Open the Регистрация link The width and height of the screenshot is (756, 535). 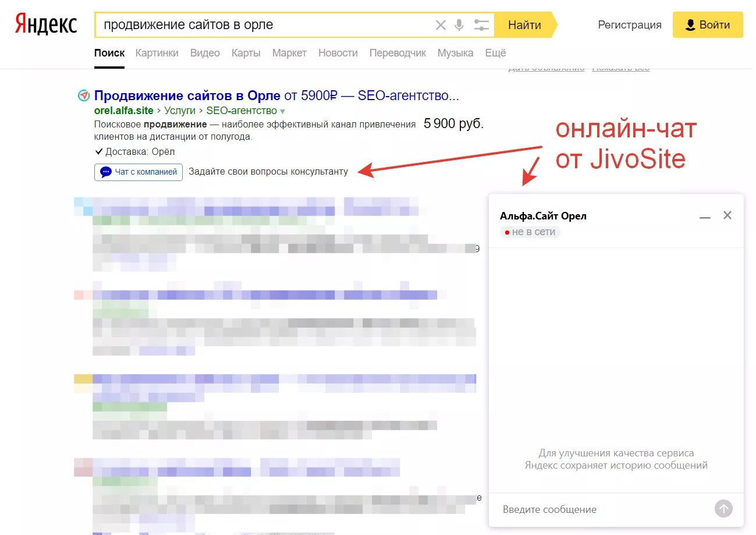pos(630,25)
